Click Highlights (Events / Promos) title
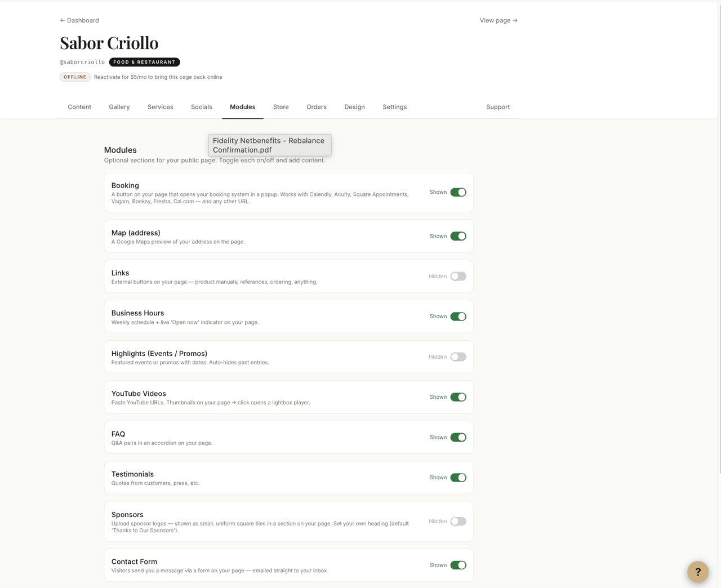The width and height of the screenshot is (721, 588). (x=159, y=354)
